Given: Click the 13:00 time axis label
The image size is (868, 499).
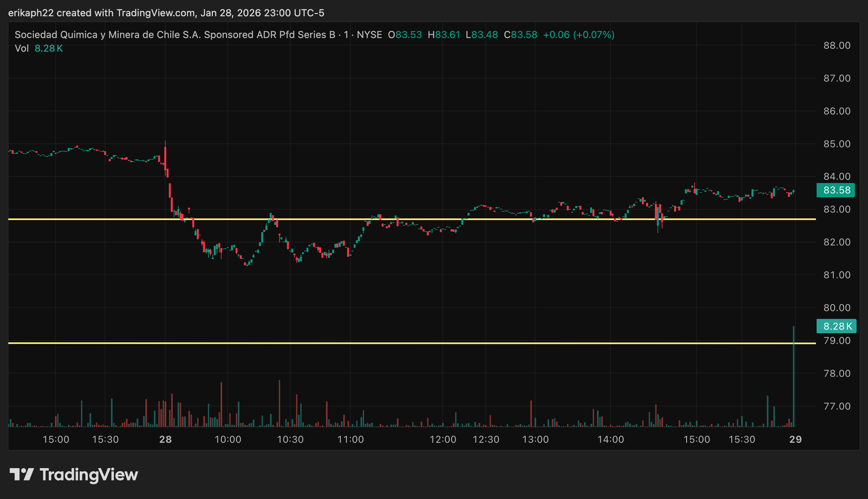Looking at the screenshot, I should coord(535,440).
